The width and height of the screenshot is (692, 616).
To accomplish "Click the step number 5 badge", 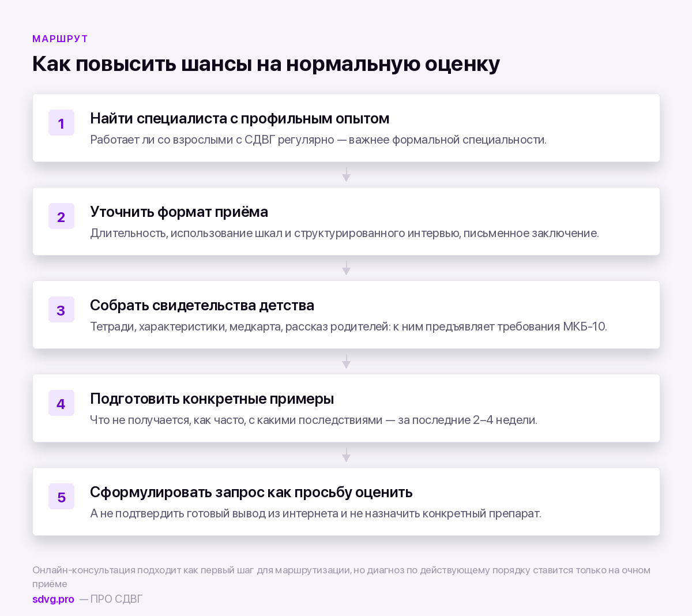I will 61,497.
